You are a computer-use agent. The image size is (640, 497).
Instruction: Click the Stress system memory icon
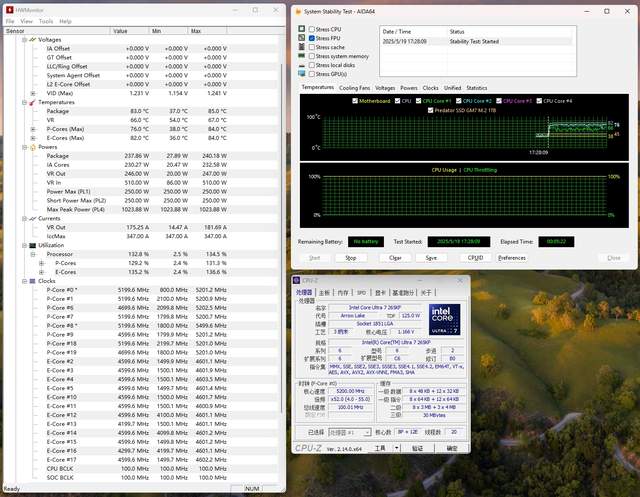[x=302, y=56]
